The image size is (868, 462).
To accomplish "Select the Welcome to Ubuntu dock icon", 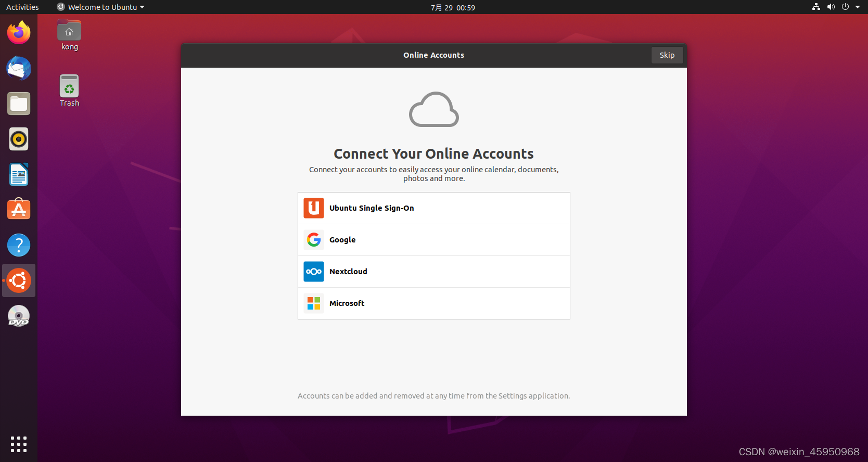I will coord(19,280).
